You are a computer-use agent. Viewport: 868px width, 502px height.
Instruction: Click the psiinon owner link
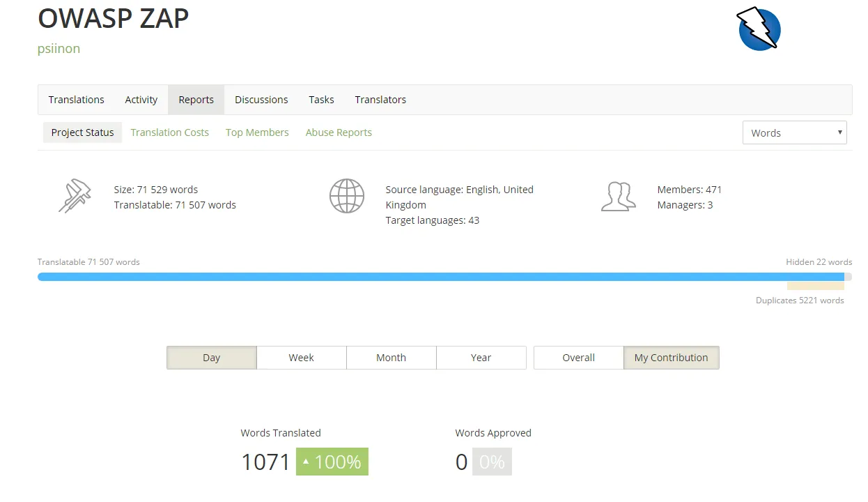pos(59,49)
